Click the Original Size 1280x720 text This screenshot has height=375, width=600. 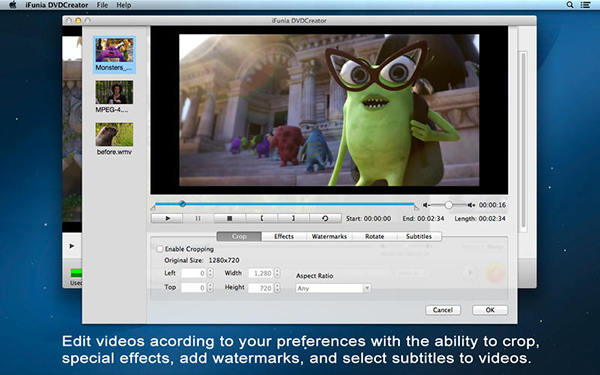[202, 261]
